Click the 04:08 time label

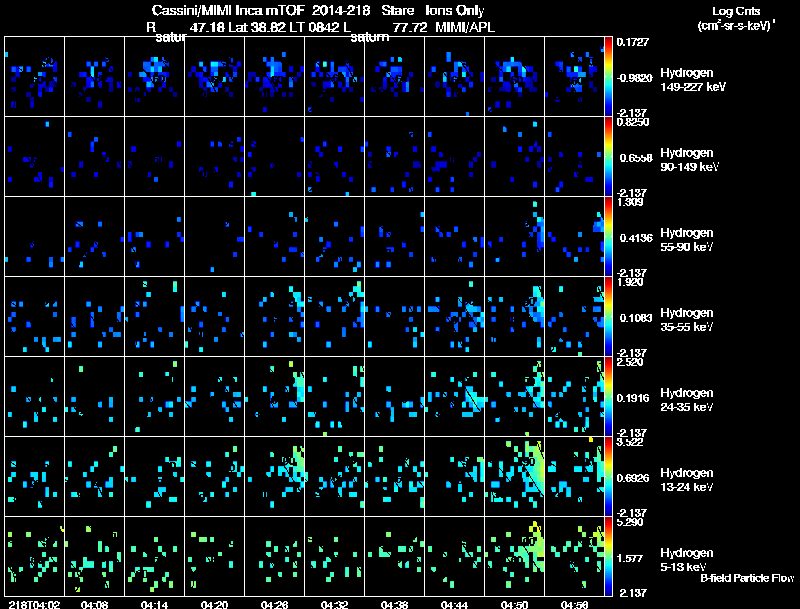pos(94,604)
